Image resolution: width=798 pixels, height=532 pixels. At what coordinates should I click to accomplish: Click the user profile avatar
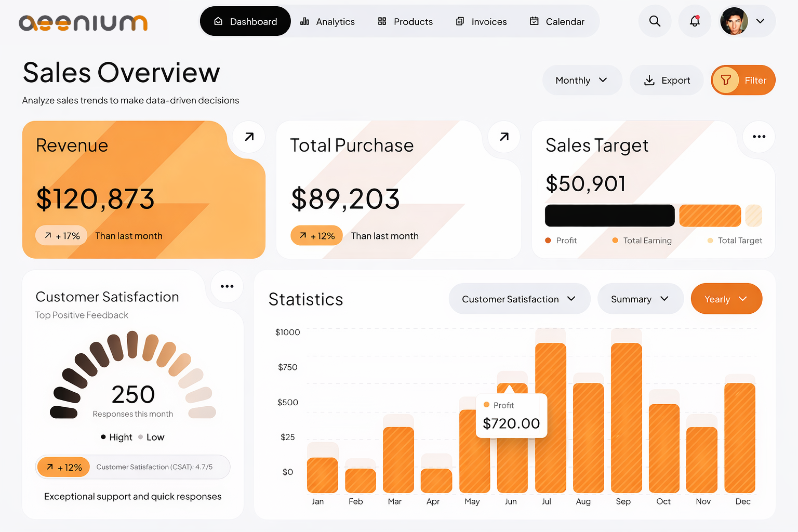pyautogui.click(x=734, y=21)
